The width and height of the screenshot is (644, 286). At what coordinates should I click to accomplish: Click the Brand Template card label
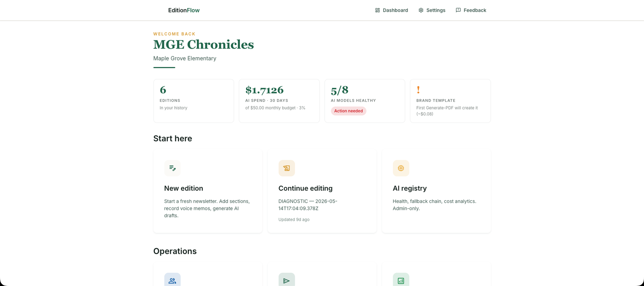click(436, 101)
